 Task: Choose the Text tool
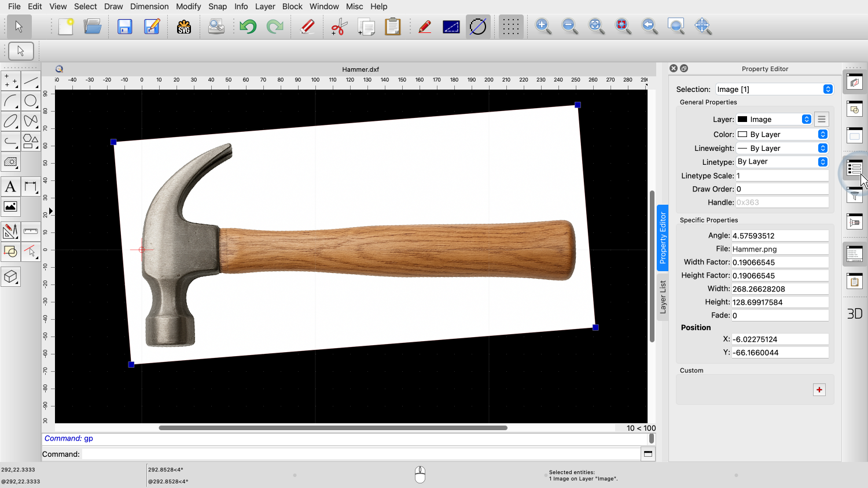point(10,187)
